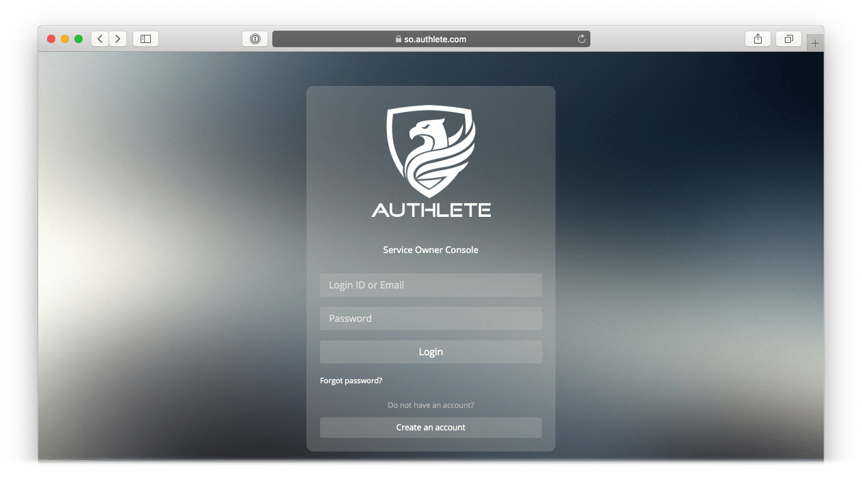This screenshot has width=862, height=504.
Task: Close the Safari window with the red button
Action: [x=51, y=39]
